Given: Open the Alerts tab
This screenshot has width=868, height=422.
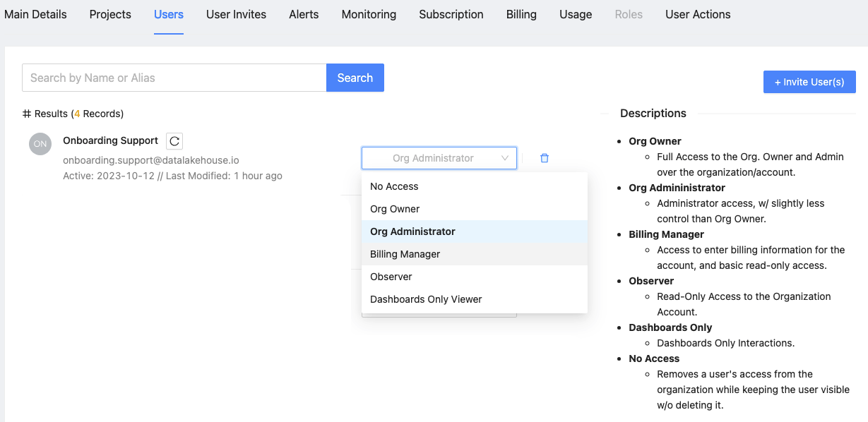Looking at the screenshot, I should (304, 14).
